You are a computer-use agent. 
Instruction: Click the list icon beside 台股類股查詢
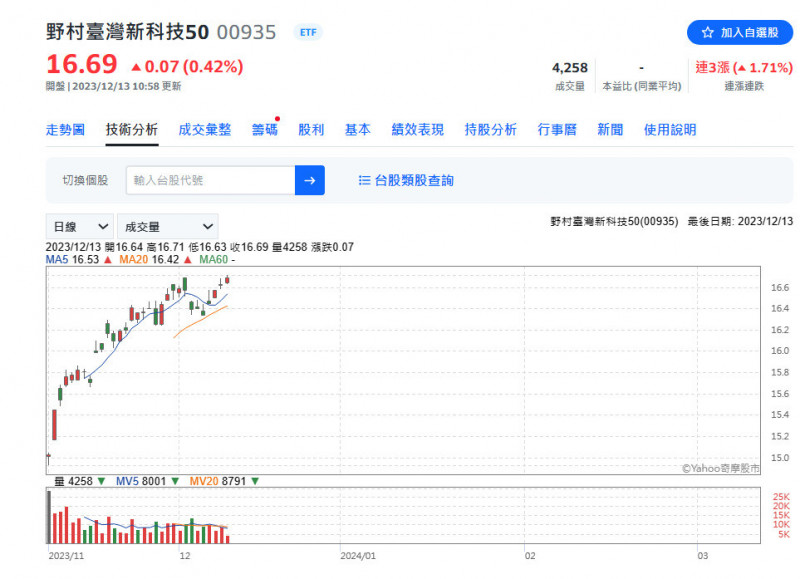(364, 181)
